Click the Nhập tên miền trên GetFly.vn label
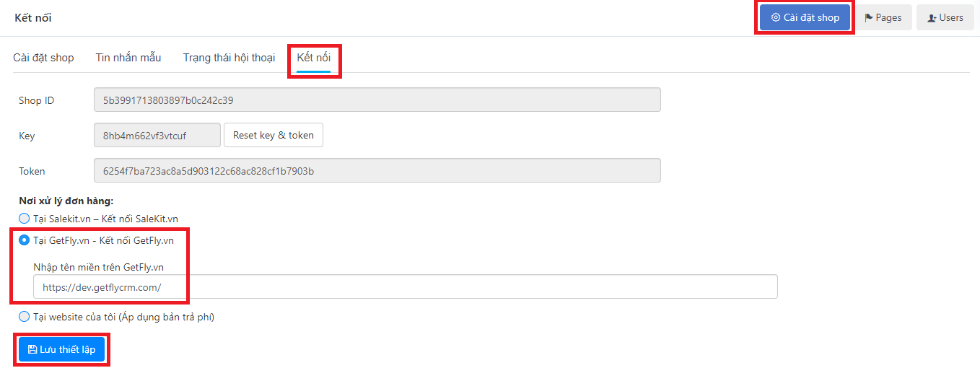Viewport: 980px width, 381px height. [99, 267]
